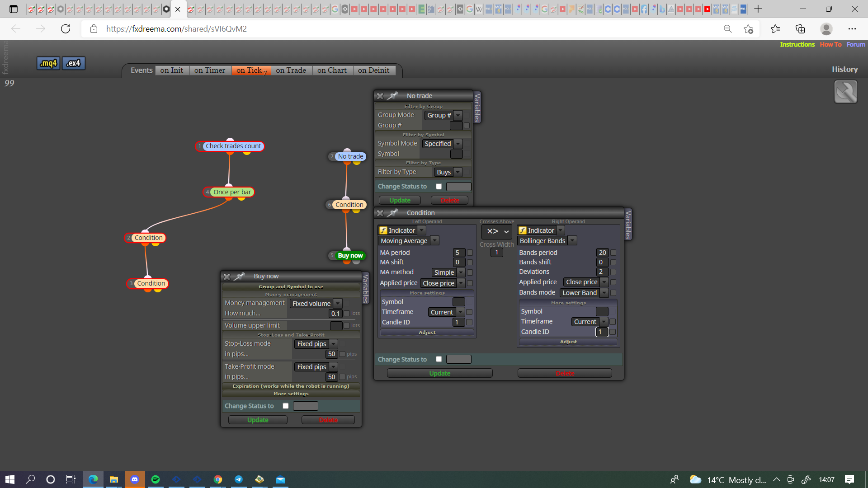The height and width of the screenshot is (488, 868).
Task: Click Update in the Condition panel
Action: pos(440,373)
